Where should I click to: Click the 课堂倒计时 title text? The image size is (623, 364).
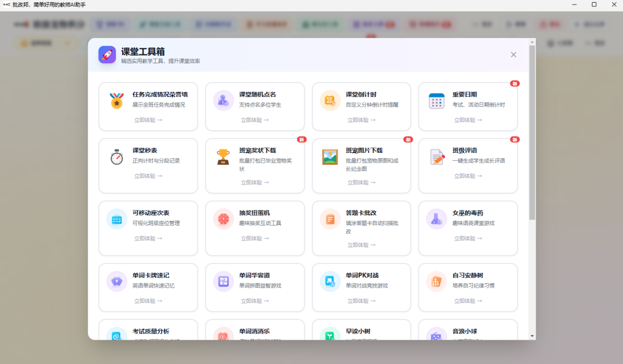[361, 94]
